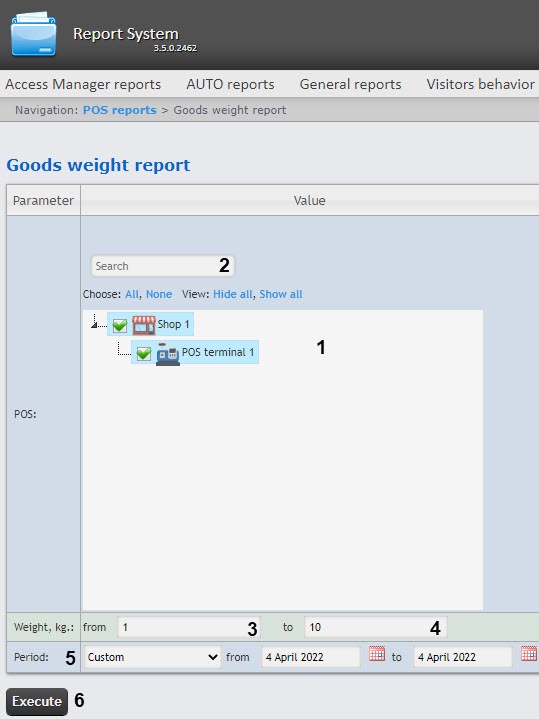Open the Visitors behavior menu

[x=480, y=84]
